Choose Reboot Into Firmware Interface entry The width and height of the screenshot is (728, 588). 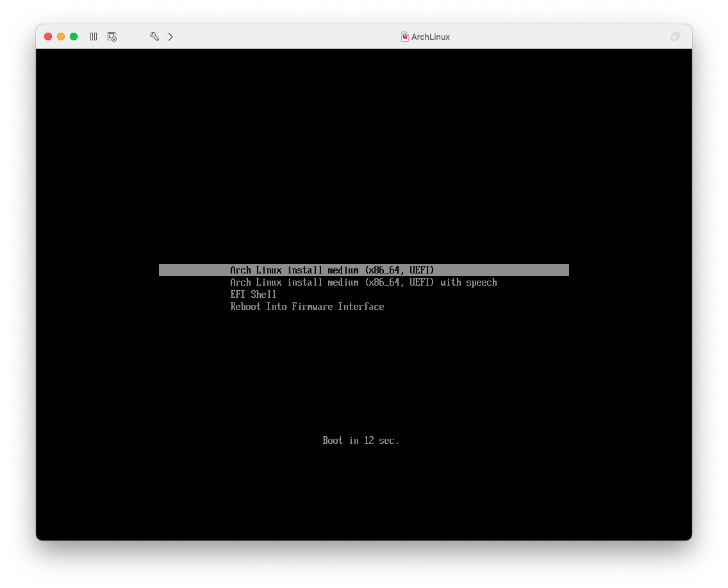pos(307,306)
